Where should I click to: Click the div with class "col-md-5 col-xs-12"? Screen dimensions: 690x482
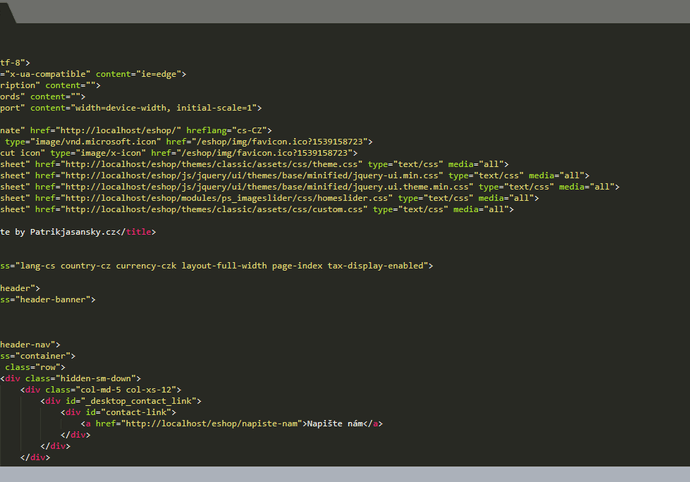click(x=100, y=390)
